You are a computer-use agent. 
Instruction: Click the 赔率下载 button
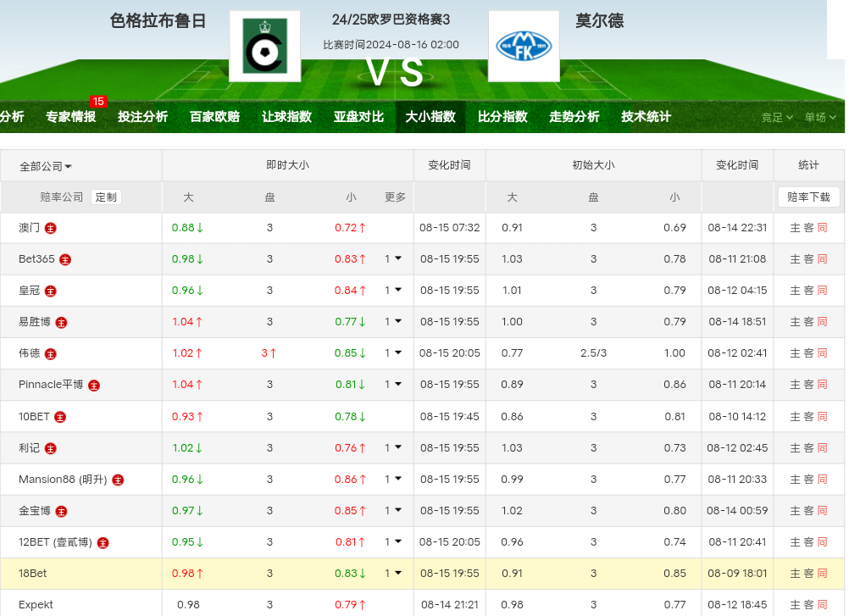[x=808, y=197]
